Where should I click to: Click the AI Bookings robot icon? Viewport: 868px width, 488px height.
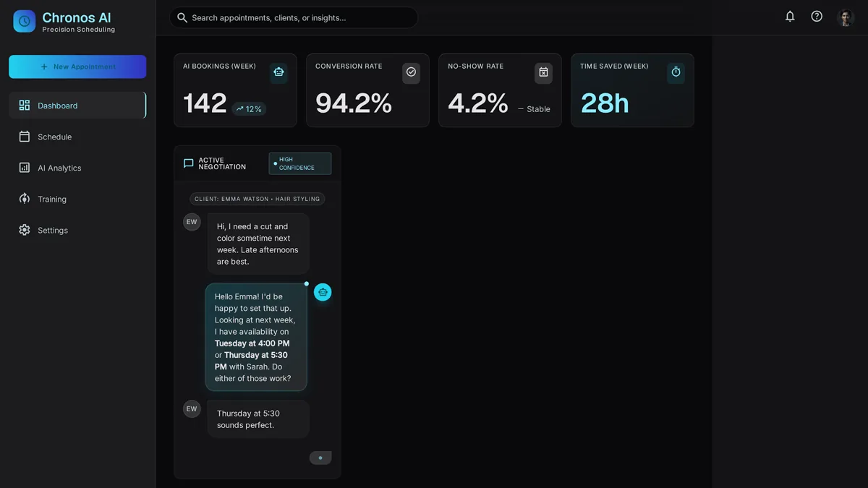[x=278, y=72]
